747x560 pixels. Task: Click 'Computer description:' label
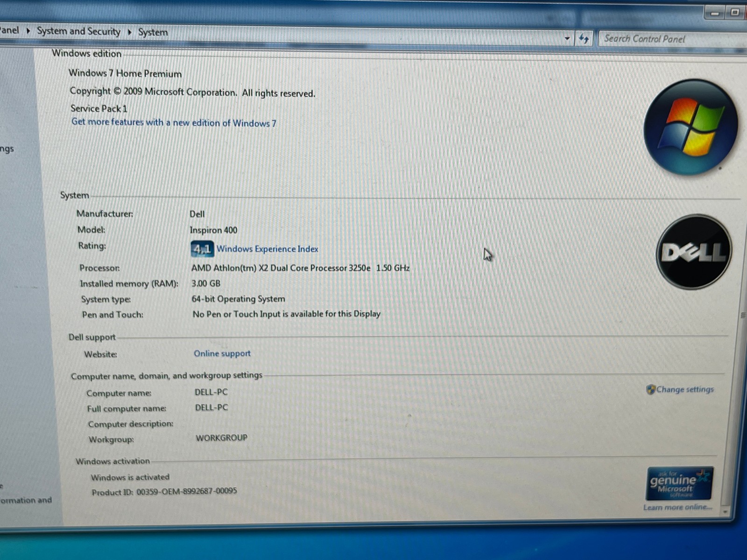coord(131,424)
